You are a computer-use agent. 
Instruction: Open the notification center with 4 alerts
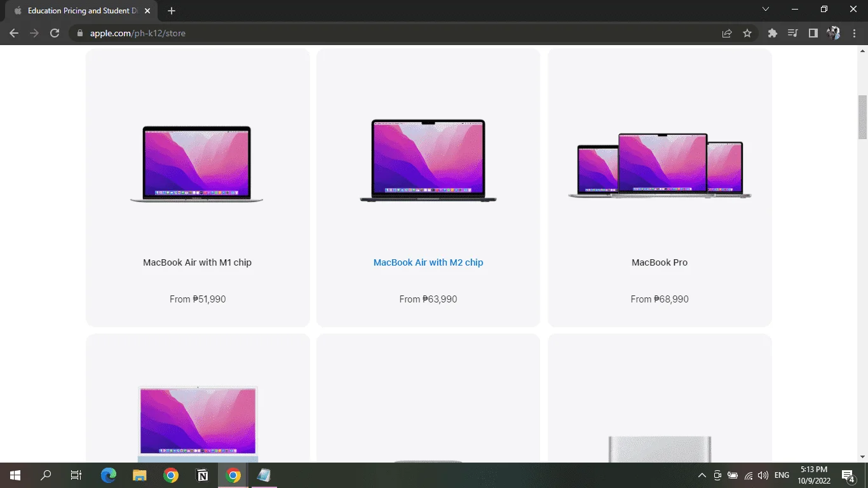click(x=848, y=475)
